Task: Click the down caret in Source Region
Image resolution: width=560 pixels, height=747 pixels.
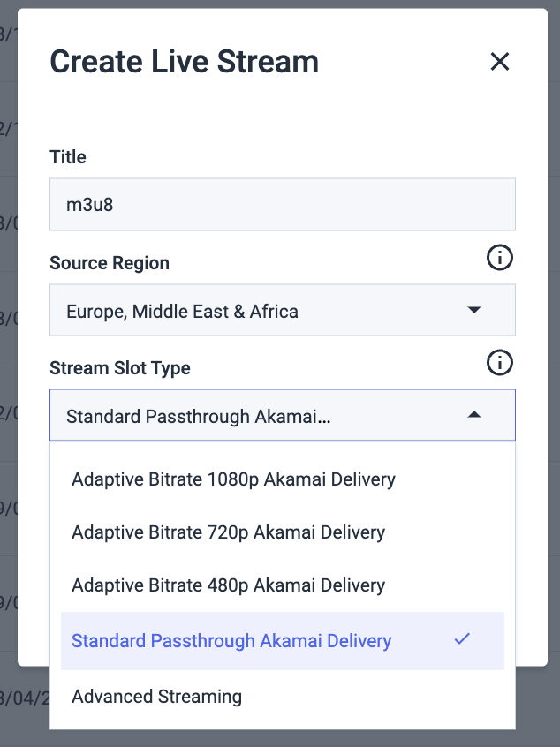Action: [x=473, y=310]
